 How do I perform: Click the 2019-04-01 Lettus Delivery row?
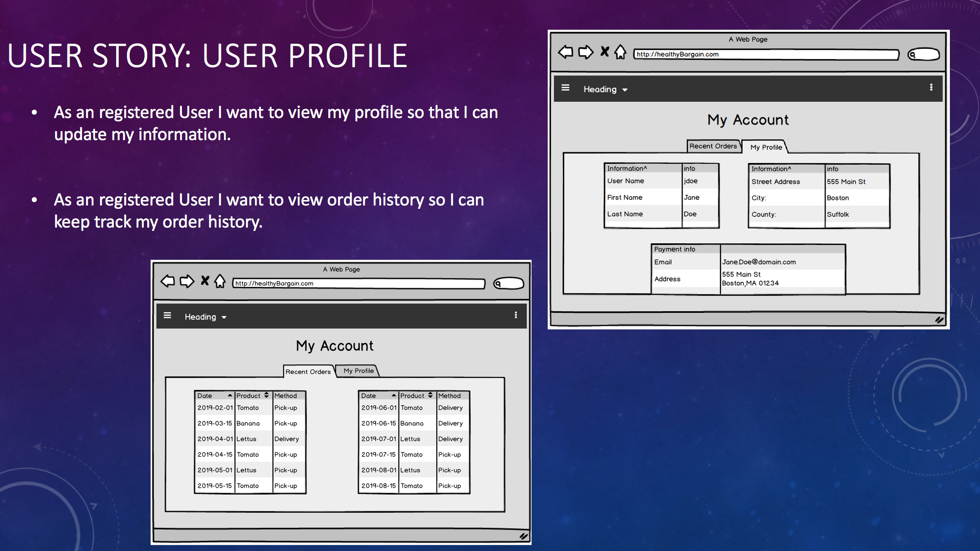[249, 439]
